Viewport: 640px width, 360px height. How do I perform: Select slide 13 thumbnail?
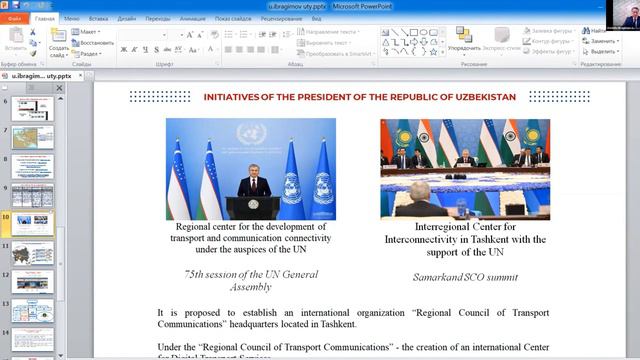pyautogui.click(x=33, y=311)
